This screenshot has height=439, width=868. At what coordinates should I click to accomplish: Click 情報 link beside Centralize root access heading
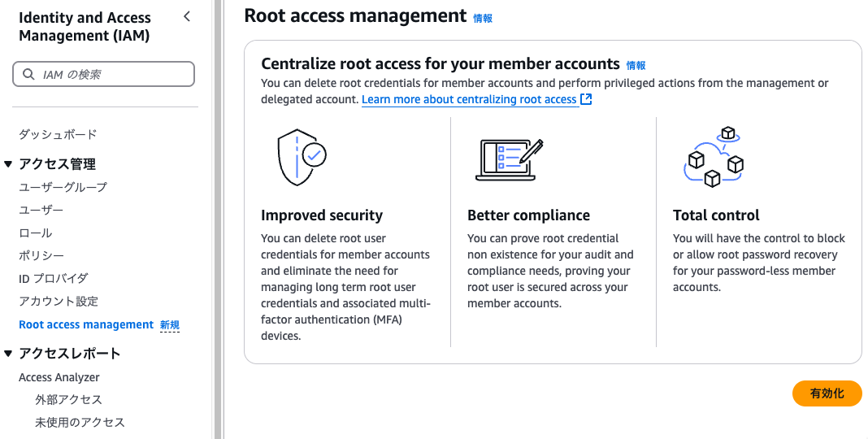pyautogui.click(x=636, y=65)
